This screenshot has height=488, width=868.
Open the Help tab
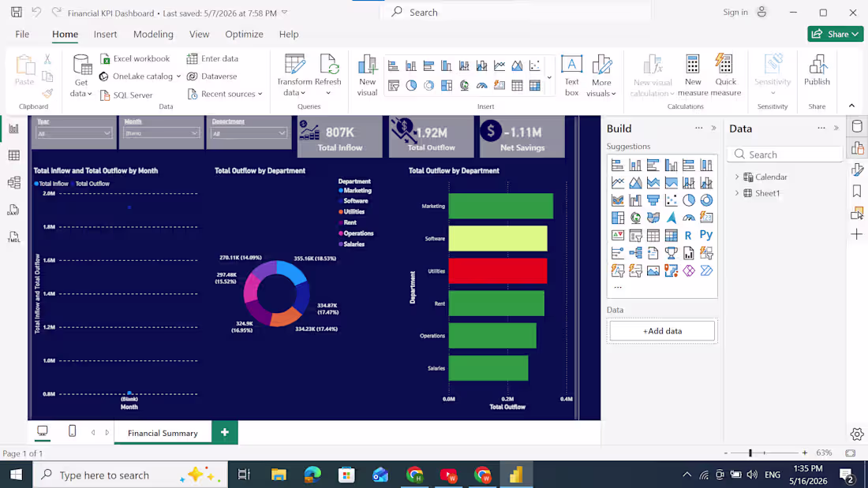(288, 35)
